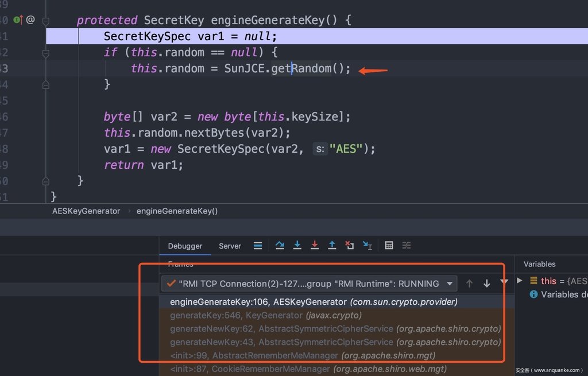Viewport: 588px width, 376px height.
Task: Collapse the if-block fold marker
Action: pos(45,53)
